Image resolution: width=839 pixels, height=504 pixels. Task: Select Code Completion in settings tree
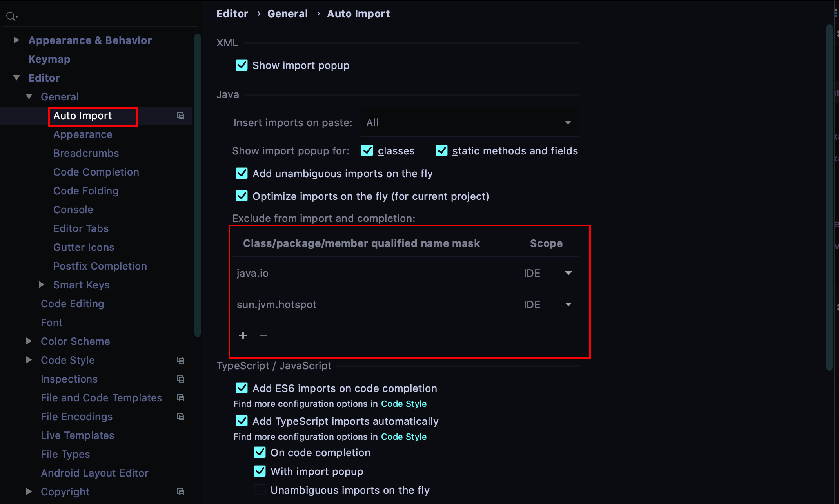pos(96,172)
